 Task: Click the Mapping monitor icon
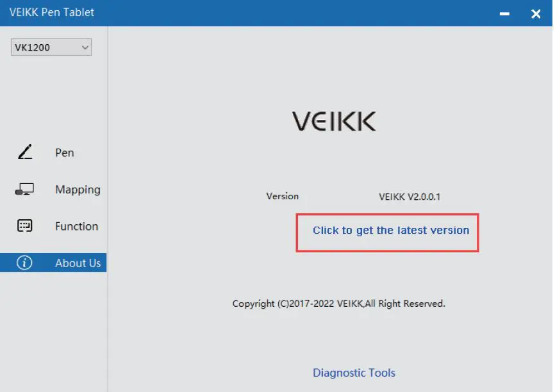point(24,188)
